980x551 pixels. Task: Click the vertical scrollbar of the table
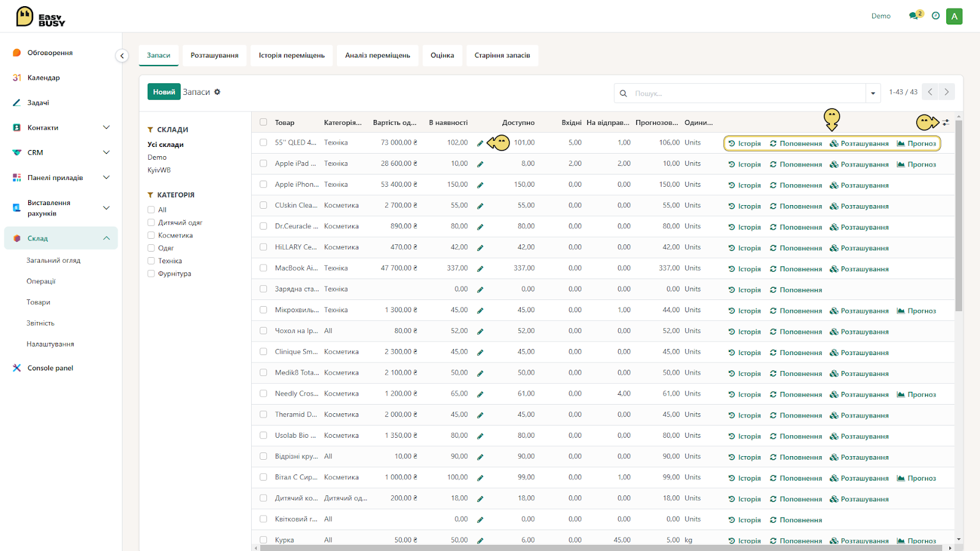959,216
